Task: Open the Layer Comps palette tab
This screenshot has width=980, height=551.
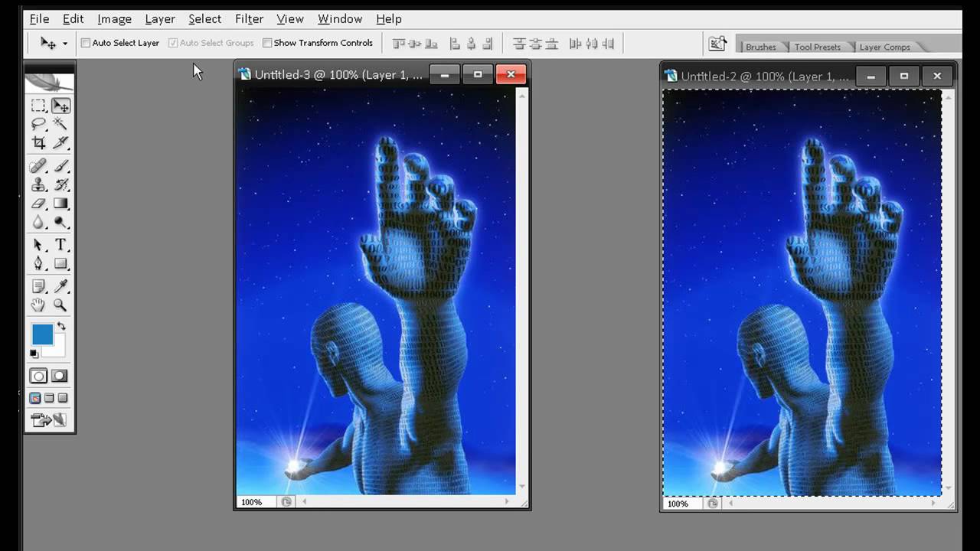Action: pyautogui.click(x=884, y=47)
